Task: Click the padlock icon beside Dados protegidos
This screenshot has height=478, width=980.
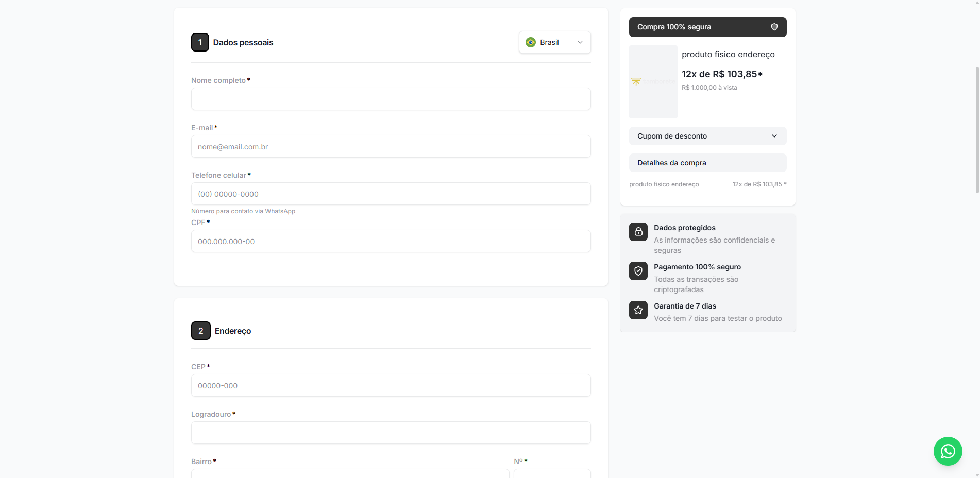Action: tap(638, 232)
